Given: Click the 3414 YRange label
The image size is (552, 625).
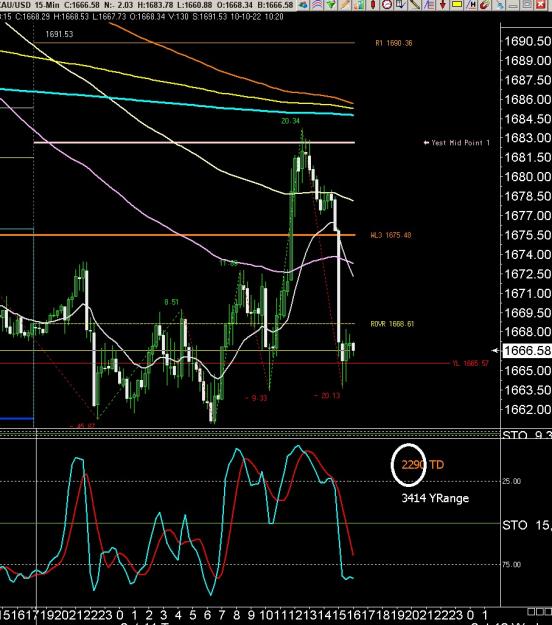Looking at the screenshot, I should [x=435, y=498].
